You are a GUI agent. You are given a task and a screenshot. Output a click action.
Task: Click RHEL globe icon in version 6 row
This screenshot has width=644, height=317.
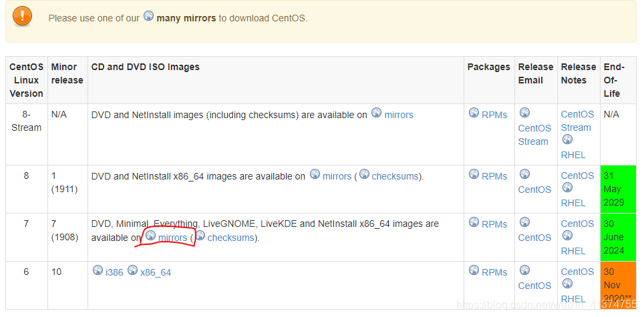[567, 284]
